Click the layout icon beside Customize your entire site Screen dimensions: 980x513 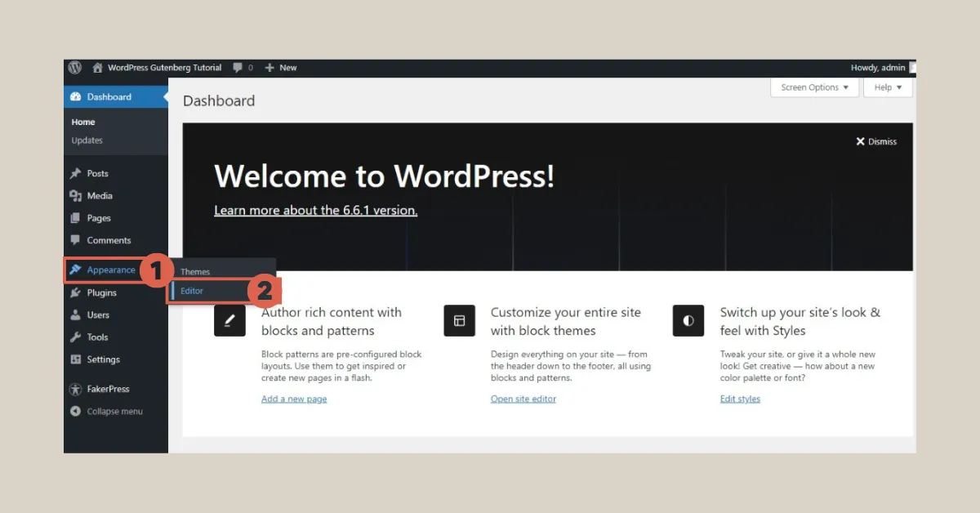pos(459,321)
